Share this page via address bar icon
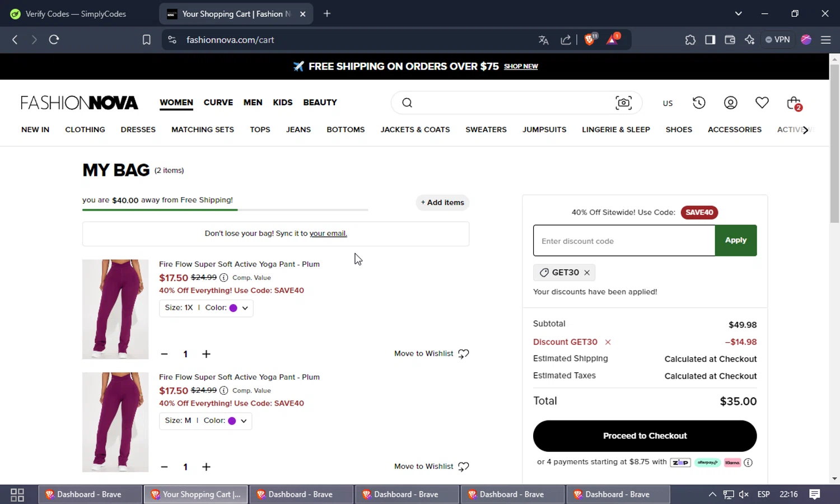Screen dimensions: 840x504 (566, 40)
